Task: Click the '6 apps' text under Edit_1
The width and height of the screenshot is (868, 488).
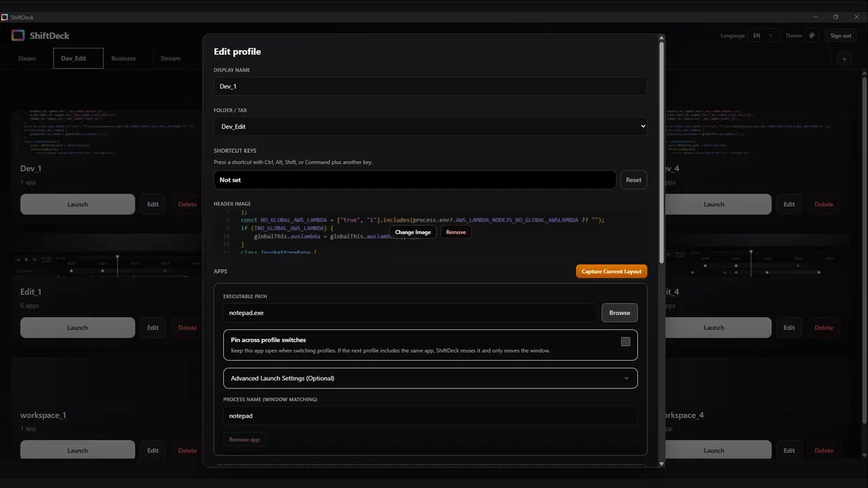Action: (30, 306)
